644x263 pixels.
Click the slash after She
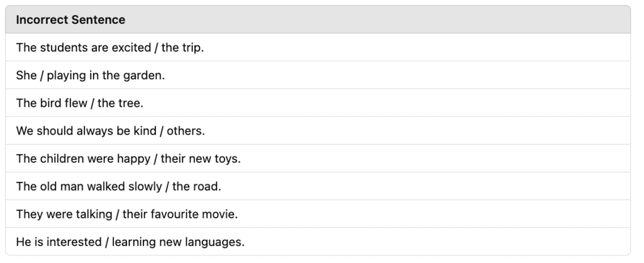tap(42, 76)
